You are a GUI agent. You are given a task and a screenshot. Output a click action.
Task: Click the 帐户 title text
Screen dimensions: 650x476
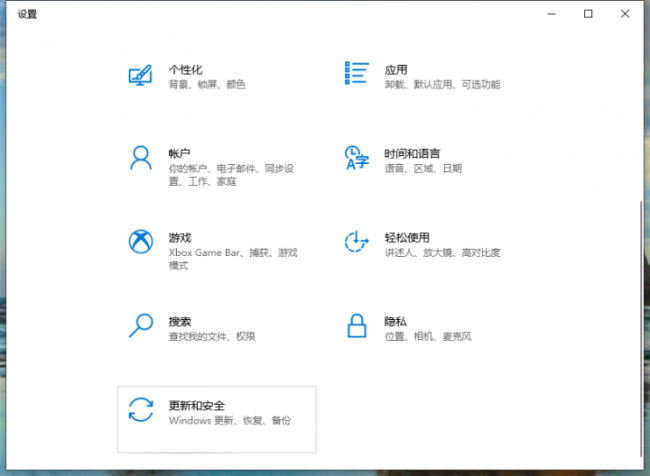[x=179, y=153]
